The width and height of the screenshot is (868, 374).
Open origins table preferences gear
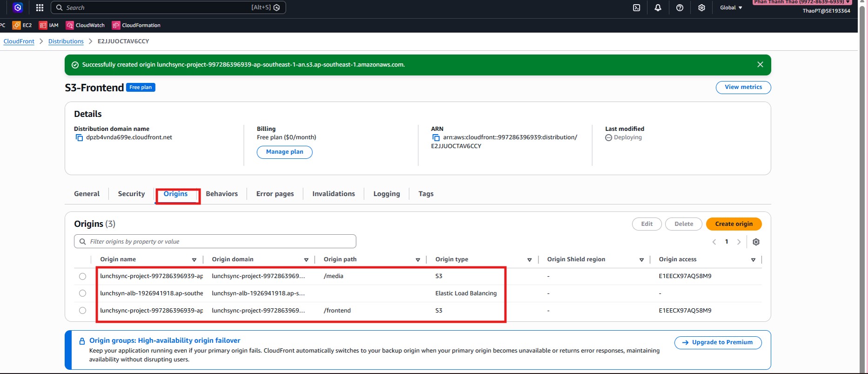[x=756, y=242]
